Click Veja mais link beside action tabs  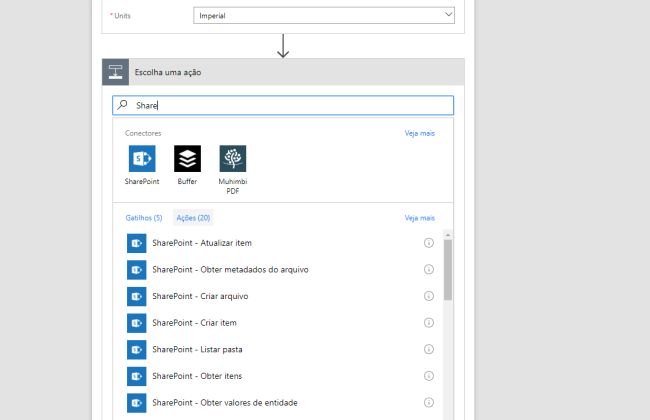[420, 218]
